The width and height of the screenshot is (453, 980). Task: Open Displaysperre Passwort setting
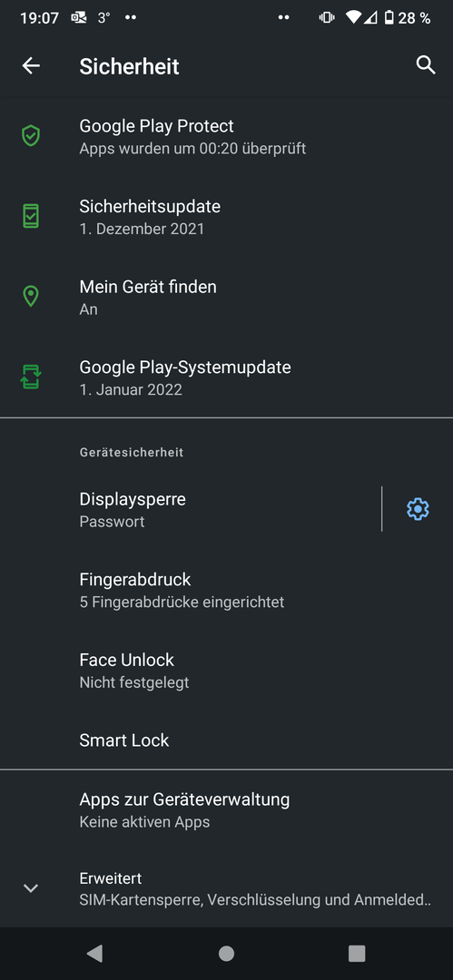191,509
